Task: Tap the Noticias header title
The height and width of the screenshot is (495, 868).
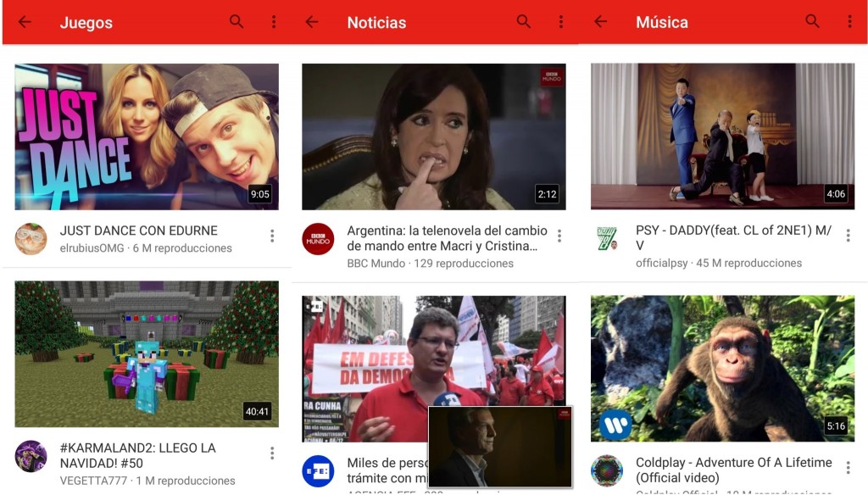Action: click(x=376, y=23)
